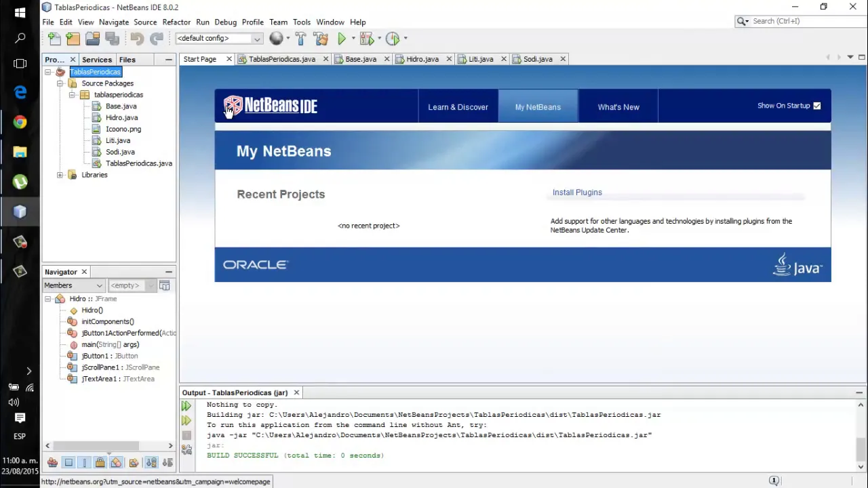Open Run Project dropdown arrow
Image resolution: width=868 pixels, height=488 pixels.
coord(353,39)
